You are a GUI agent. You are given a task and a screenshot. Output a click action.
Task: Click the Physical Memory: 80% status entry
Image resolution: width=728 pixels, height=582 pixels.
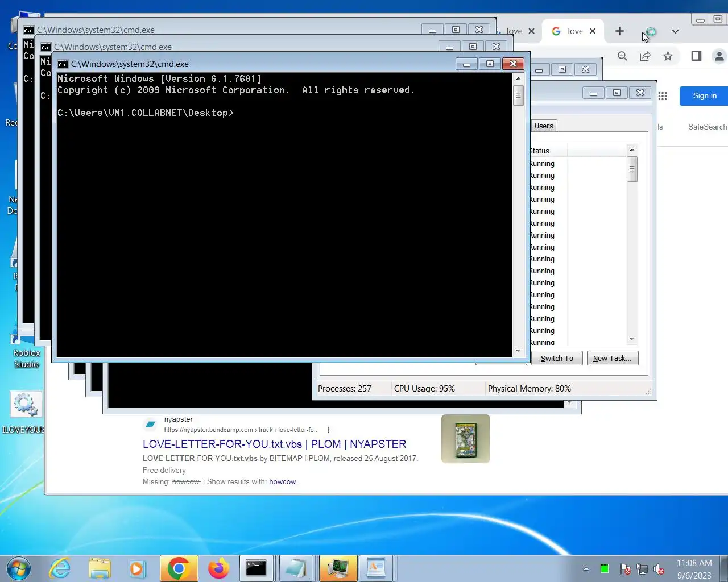coord(529,389)
